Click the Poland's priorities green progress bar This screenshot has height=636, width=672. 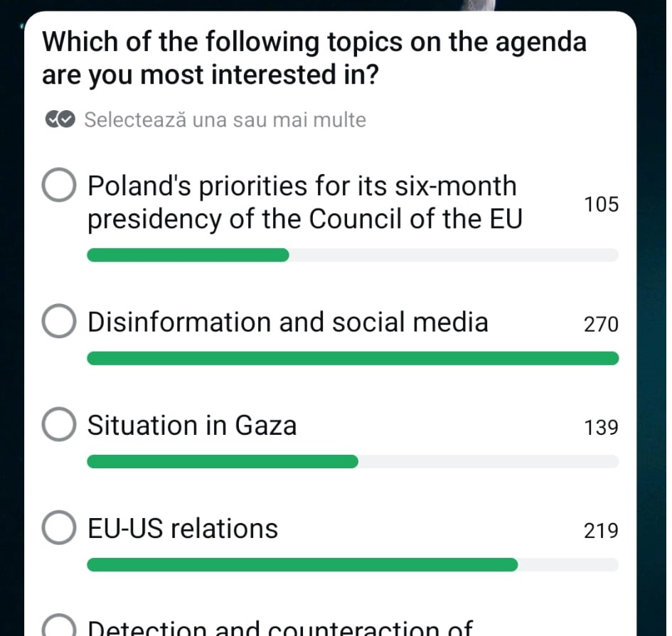(188, 255)
